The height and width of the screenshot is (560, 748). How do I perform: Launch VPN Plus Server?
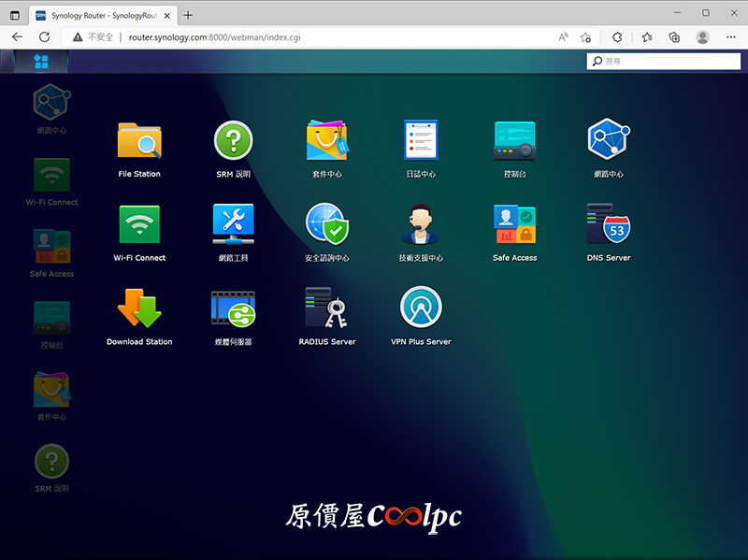pos(421,317)
